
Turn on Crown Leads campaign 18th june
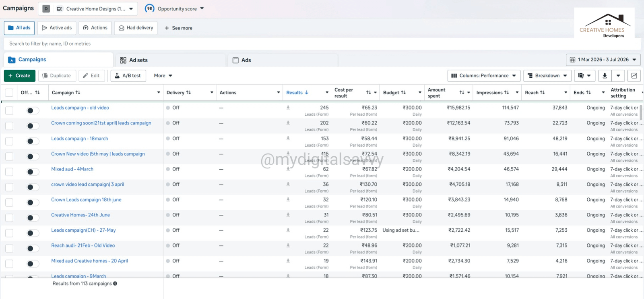[x=32, y=202]
